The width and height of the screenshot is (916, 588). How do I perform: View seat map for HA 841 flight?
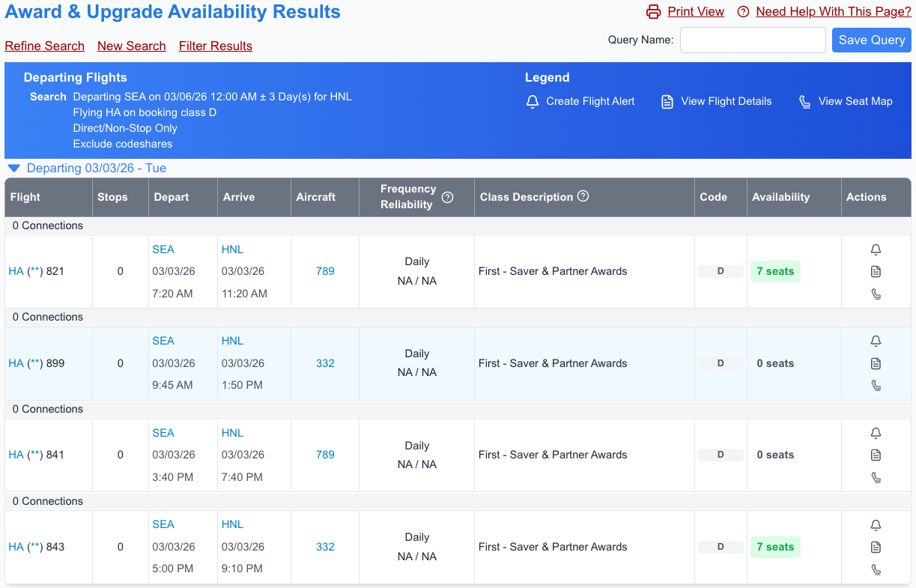tap(876, 477)
